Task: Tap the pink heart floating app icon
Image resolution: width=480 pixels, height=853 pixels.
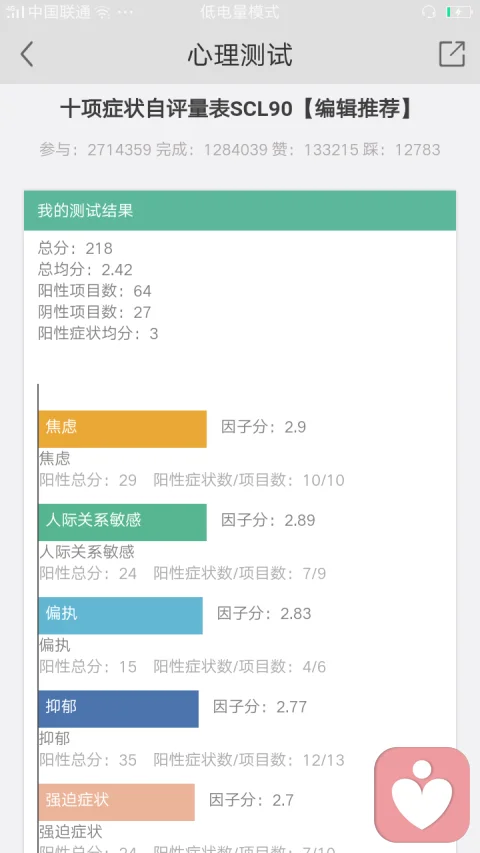Action: point(422,794)
